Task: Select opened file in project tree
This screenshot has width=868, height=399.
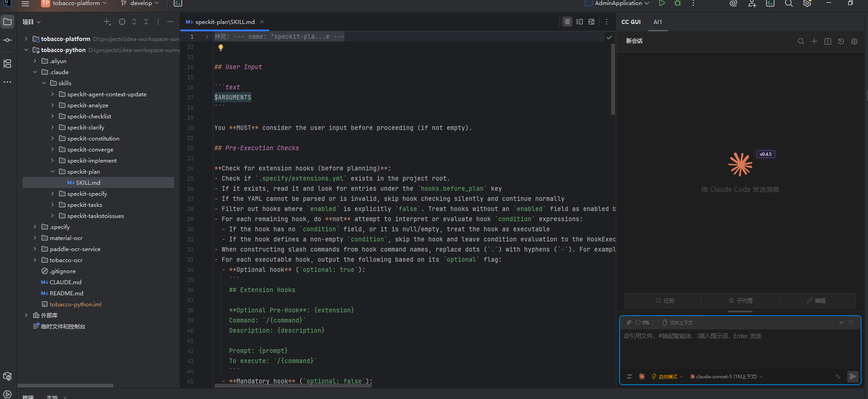Action: click(x=122, y=22)
